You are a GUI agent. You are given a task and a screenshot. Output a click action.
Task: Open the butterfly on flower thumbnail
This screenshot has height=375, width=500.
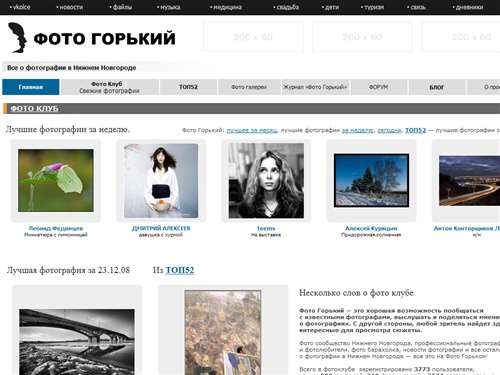56,180
